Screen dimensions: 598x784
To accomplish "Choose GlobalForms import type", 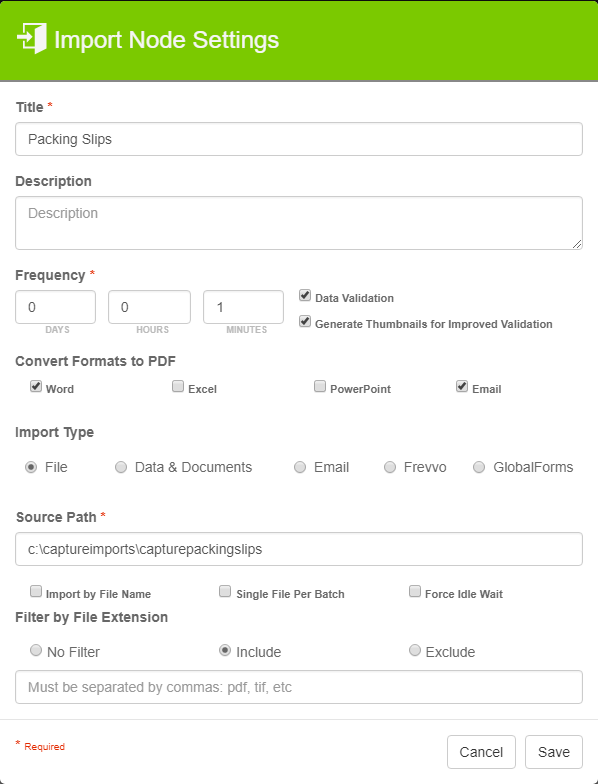I will (479, 467).
